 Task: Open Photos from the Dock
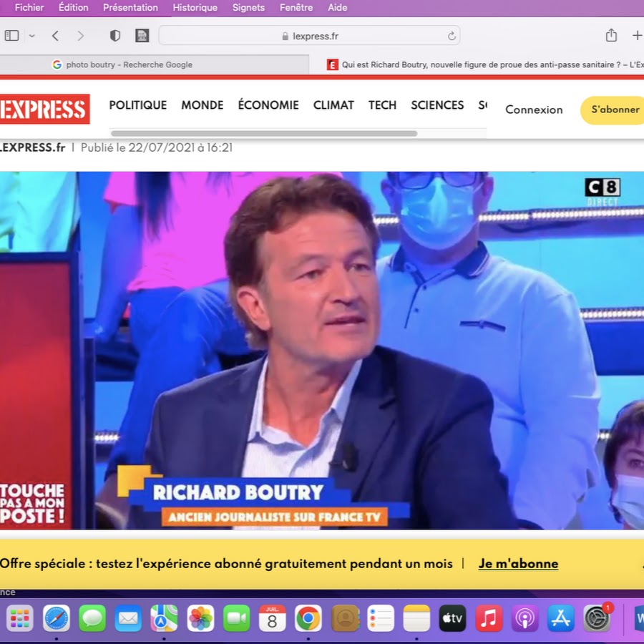[x=200, y=618]
